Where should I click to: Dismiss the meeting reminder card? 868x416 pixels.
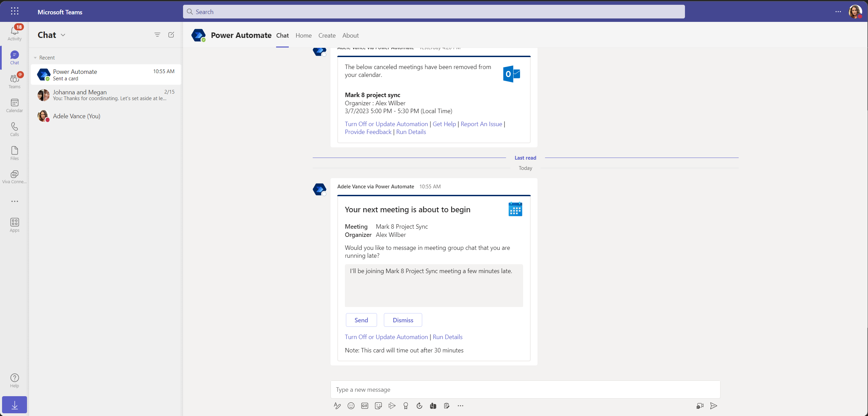(x=403, y=320)
